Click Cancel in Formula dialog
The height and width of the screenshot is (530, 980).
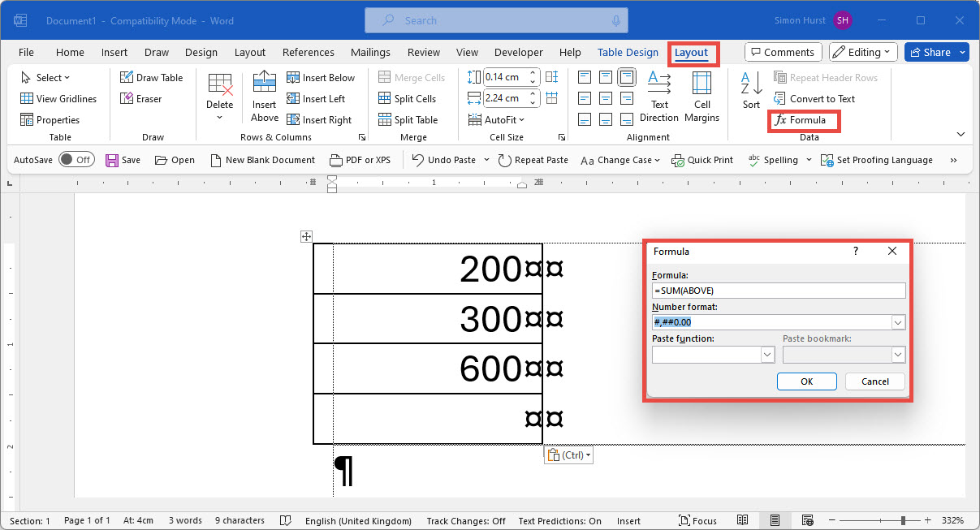click(874, 381)
